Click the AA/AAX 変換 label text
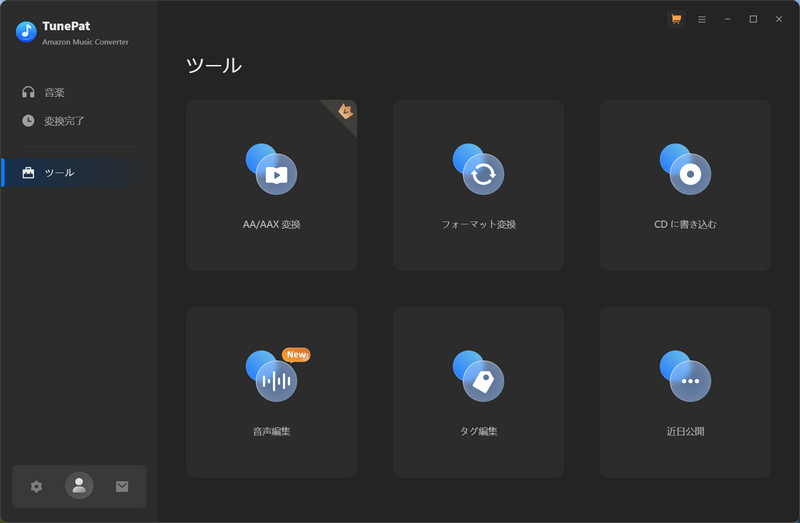This screenshot has height=523, width=800. [271, 225]
